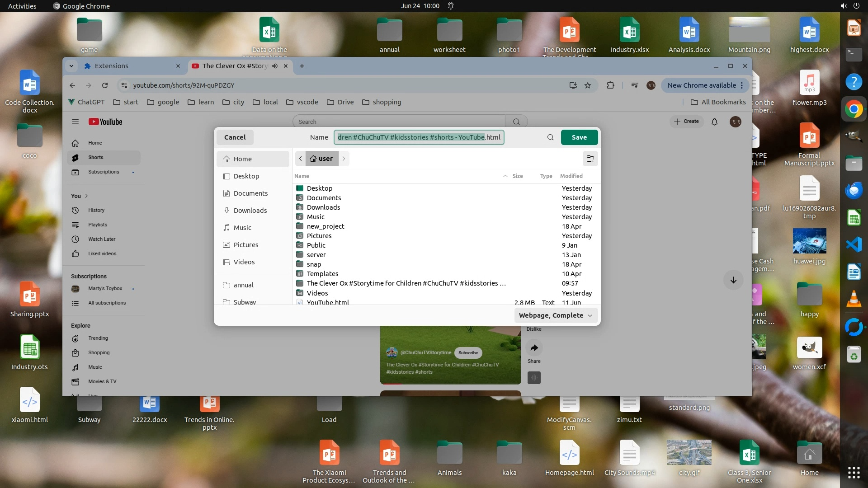Click the forward path chevron beside user

(x=344, y=159)
